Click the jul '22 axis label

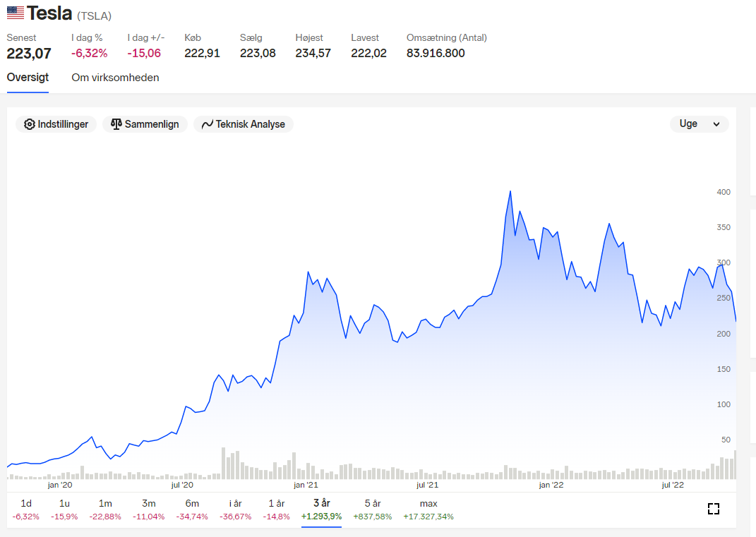pos(673,485)
